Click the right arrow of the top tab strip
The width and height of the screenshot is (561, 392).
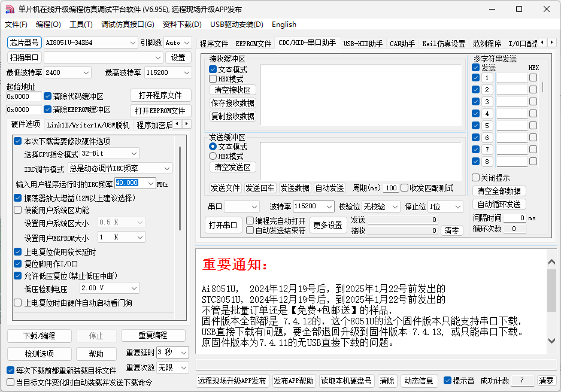[552, 42]
